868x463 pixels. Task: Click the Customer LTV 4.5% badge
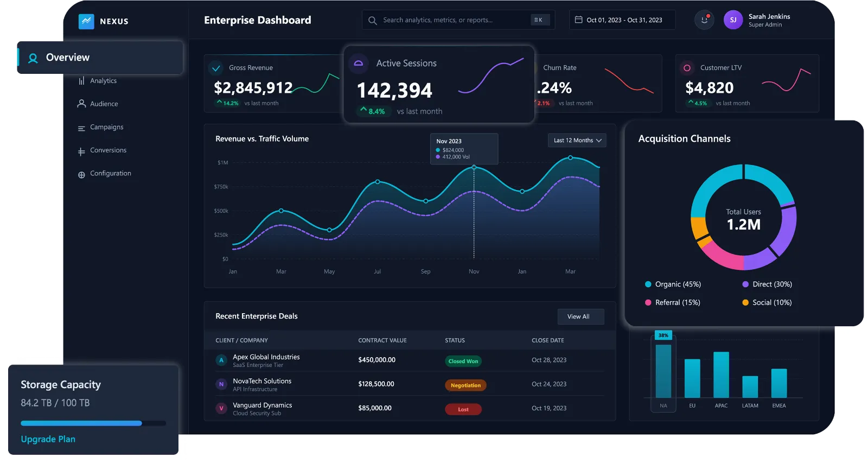pos(698,103)
